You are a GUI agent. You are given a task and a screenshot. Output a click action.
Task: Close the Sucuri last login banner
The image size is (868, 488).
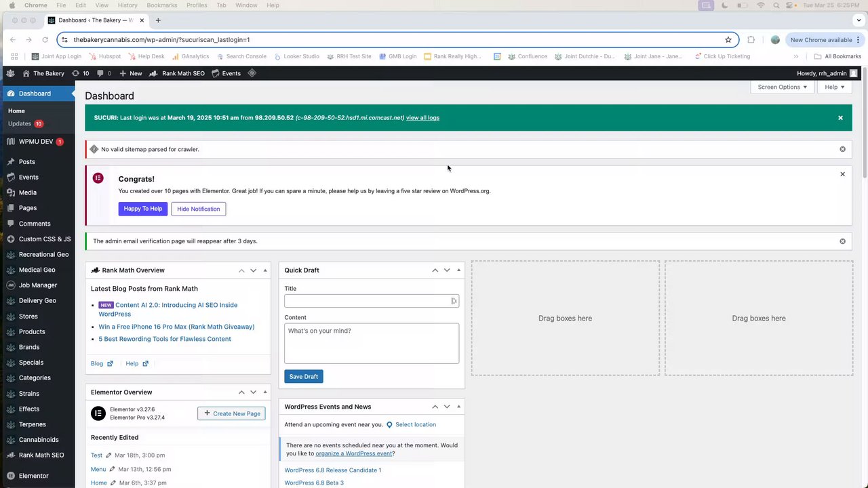[x=840, y=118]
